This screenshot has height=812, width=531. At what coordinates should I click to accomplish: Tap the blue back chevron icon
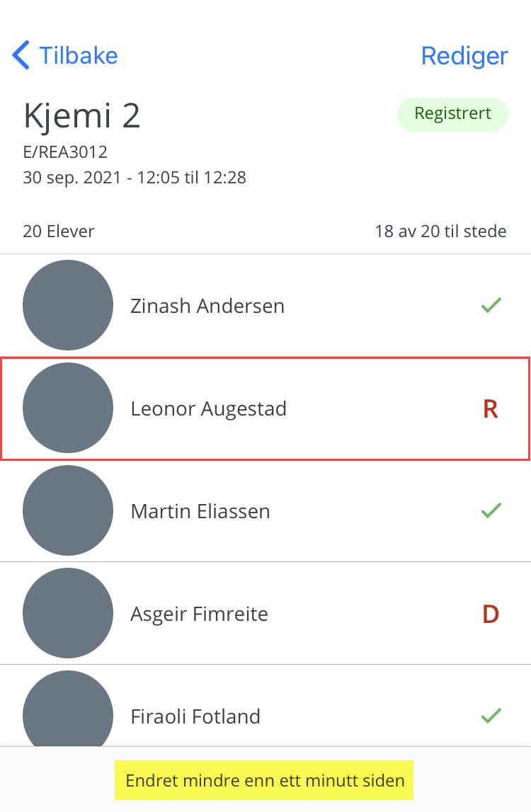point(21,55)
